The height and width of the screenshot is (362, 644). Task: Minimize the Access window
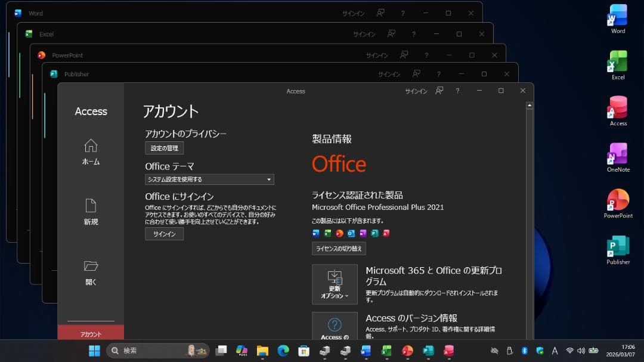pyautogui.click(x=479, y=91)
